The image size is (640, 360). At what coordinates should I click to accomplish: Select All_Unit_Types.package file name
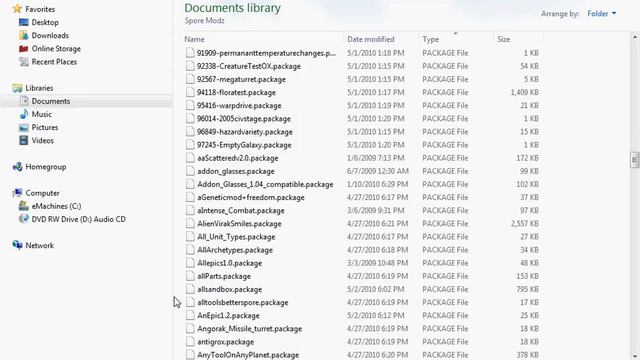pyautogui.click(x=236, y=237)
